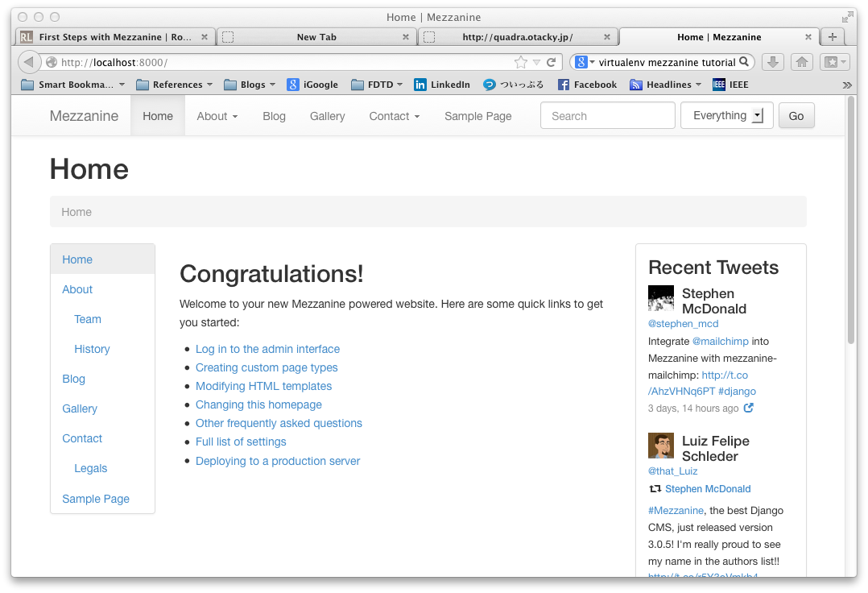
Task: Open Other frequently asked questions link
Action: (279, 424)
